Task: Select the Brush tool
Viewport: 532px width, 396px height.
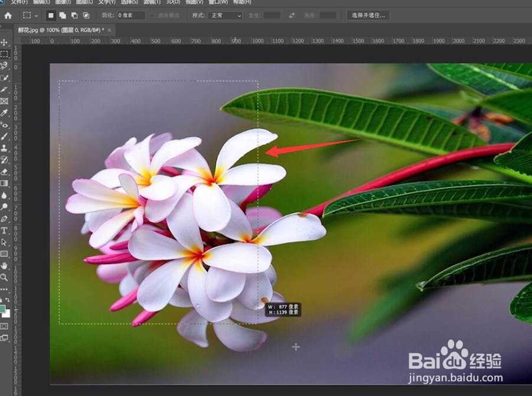Action: click(4, 137)
